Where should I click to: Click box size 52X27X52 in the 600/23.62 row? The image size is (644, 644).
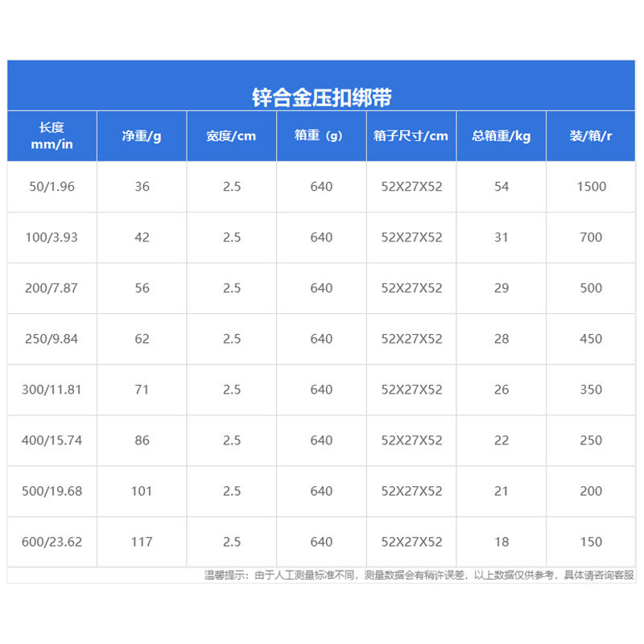pyautogui.click(x=411, y=542)
